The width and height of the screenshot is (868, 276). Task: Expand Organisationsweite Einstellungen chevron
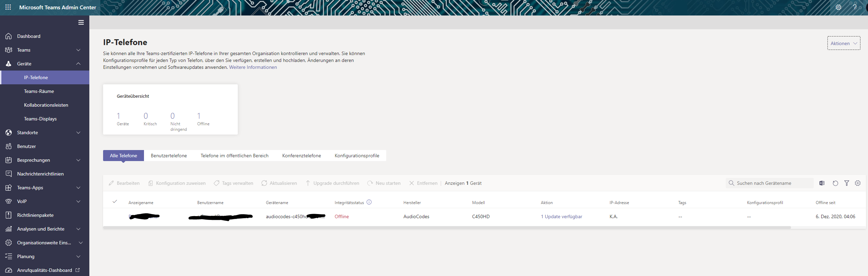pyautogui.click(x=81, y=243)
